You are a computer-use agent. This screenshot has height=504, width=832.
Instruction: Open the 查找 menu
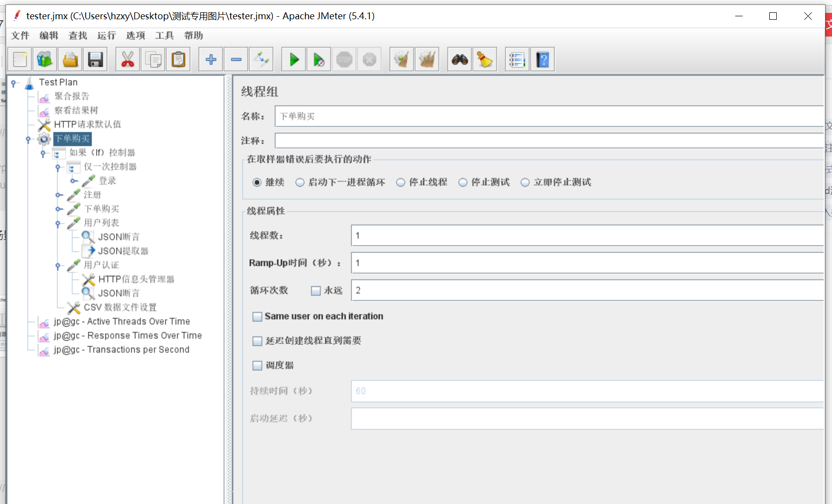(78, 36)
